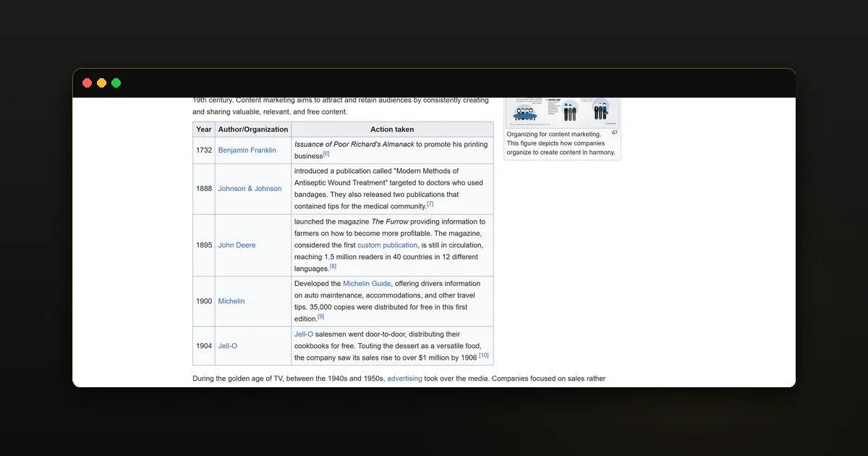
Task: Select the 1888 year cell
Action: click(204, 189)
